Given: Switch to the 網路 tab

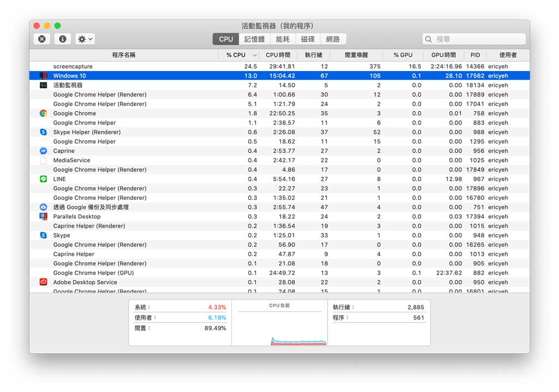Looking at the screenshot, I should (332, 39).
